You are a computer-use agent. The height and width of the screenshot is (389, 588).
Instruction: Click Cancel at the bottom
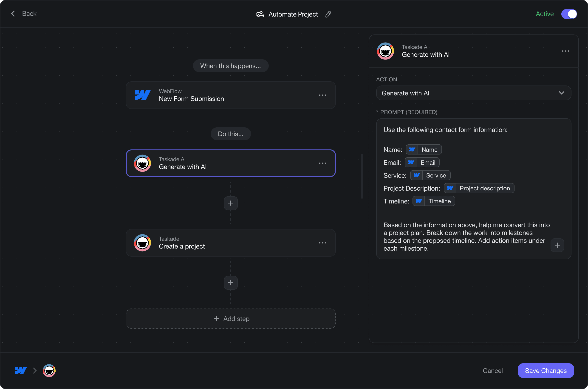pos(493,371)
